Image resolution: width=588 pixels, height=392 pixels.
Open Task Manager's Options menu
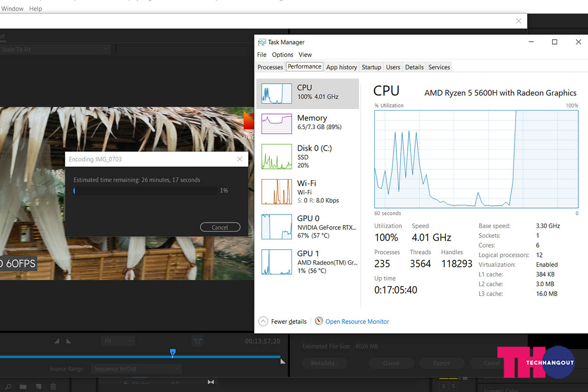283,55
